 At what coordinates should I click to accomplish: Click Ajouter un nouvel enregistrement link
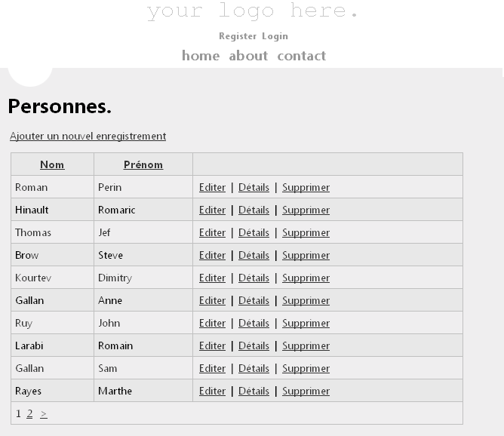click(88, 137)
